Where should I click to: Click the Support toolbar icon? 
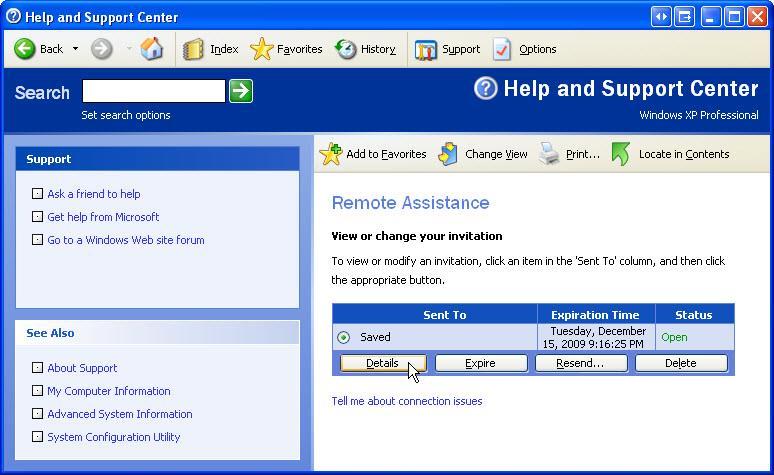pos(426,49)
